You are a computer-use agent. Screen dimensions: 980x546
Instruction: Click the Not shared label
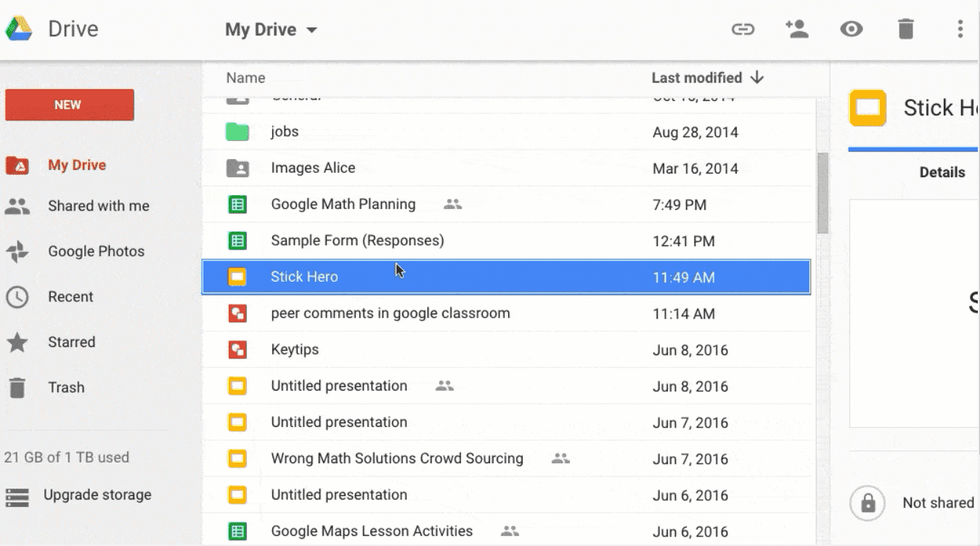938,502
